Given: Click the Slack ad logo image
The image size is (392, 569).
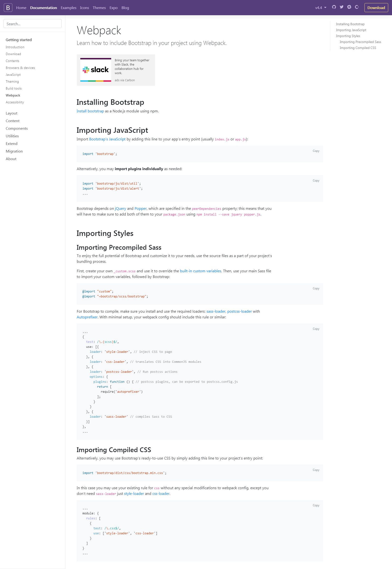Looking at the screenshot, I should [x=96, y=70].
